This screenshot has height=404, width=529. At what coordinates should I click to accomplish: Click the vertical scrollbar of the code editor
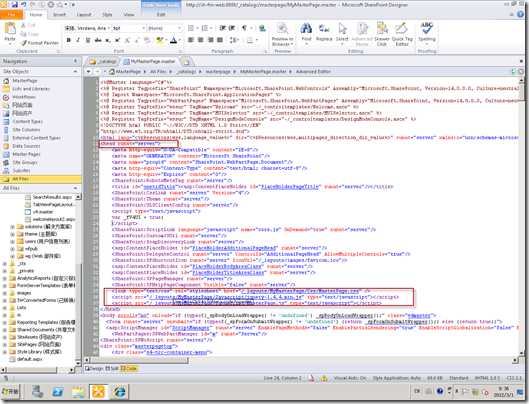point(522,216)
